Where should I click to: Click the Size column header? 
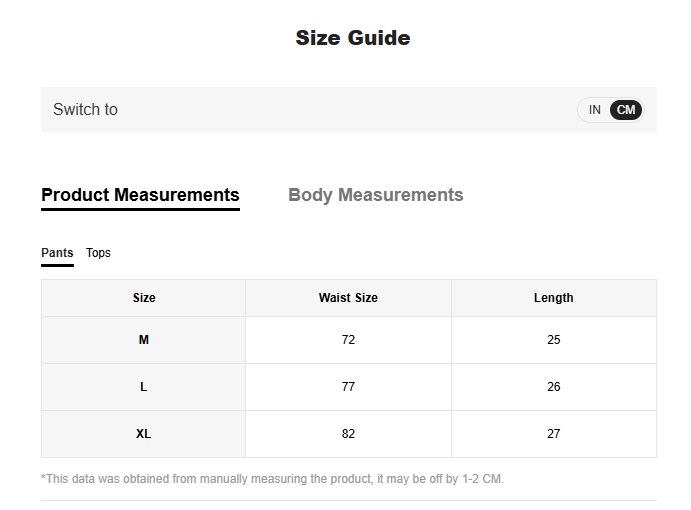coord(144,298)
